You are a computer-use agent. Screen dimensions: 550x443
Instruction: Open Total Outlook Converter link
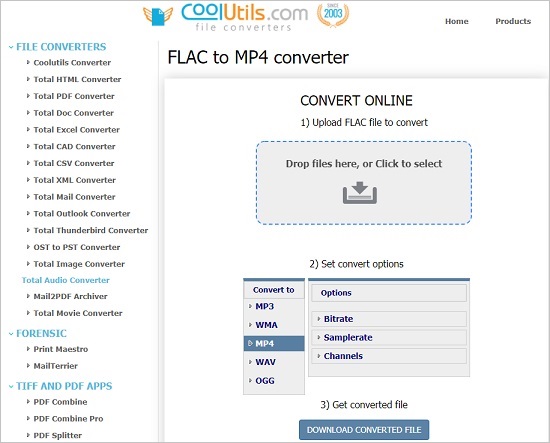click(x=82, y=214)
